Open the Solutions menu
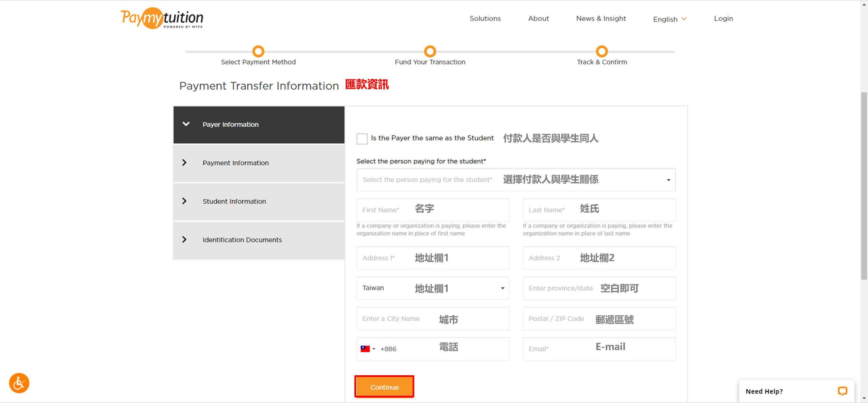 tap(485, 19)
